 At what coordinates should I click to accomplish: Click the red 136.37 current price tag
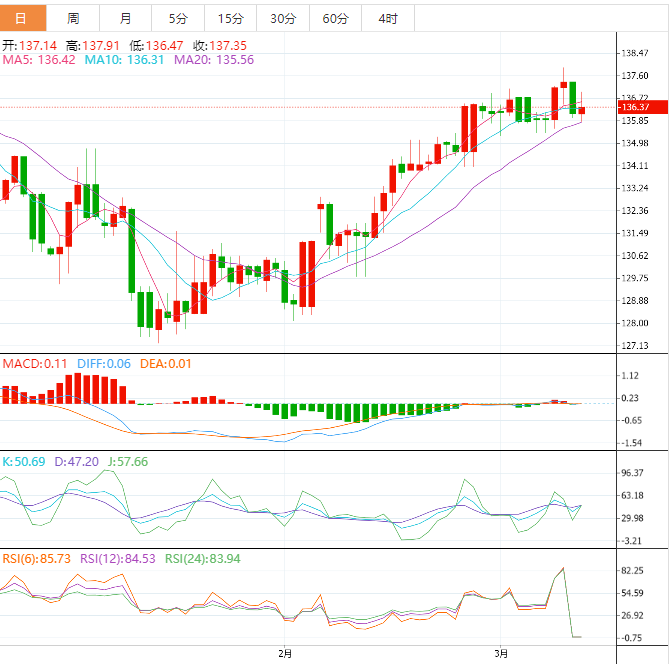[x=643, y=107]
